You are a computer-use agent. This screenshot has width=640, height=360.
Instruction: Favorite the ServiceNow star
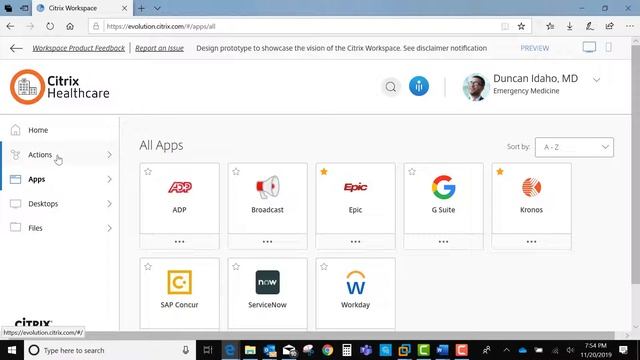click(x=236, y=267)
